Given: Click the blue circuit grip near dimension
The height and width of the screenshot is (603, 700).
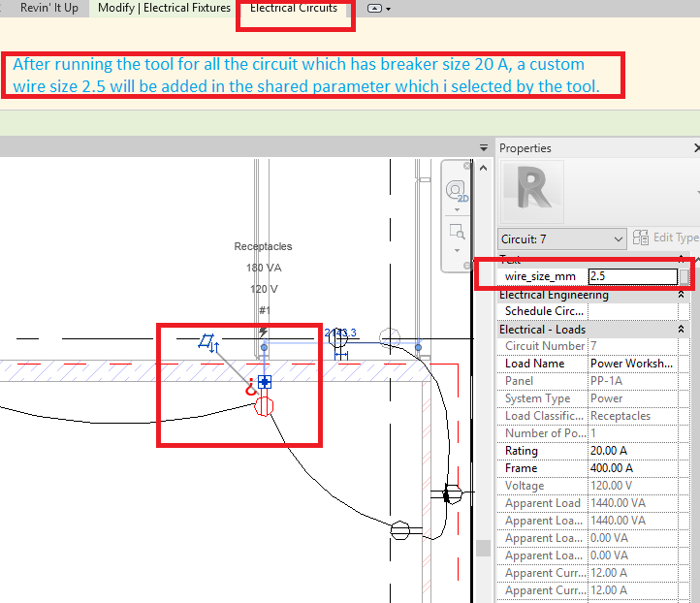Looking at the screenshot, I should point(418,347).
